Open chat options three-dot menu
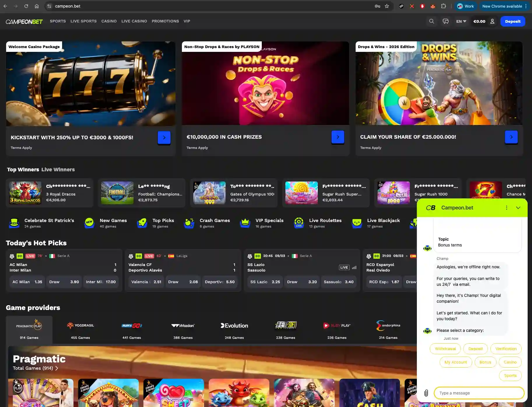 pyautogui.click(x=507, y=208)
